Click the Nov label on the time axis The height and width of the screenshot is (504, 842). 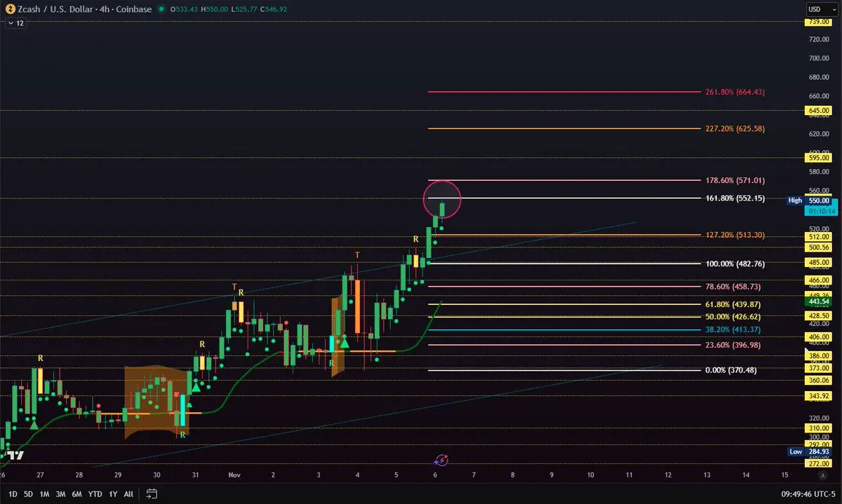tap(234, 475)
